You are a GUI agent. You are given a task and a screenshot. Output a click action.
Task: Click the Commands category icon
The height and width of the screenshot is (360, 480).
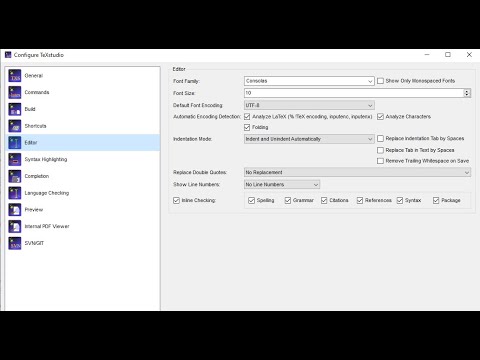point(15,92)
